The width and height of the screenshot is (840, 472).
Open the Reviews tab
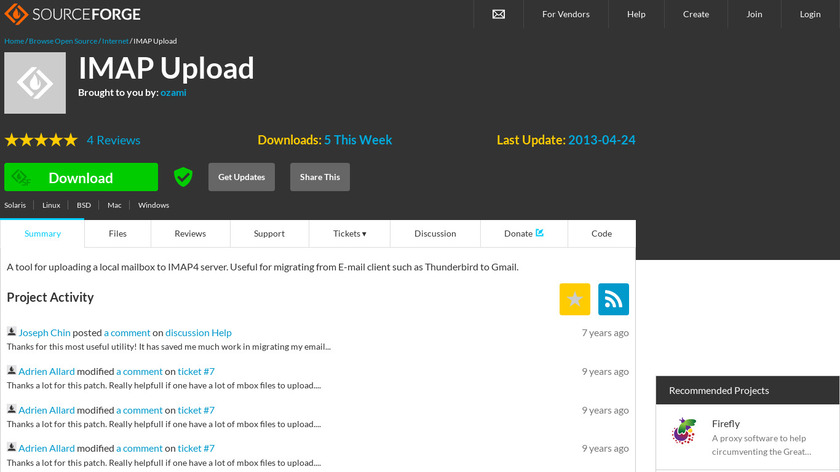point(190,234)
